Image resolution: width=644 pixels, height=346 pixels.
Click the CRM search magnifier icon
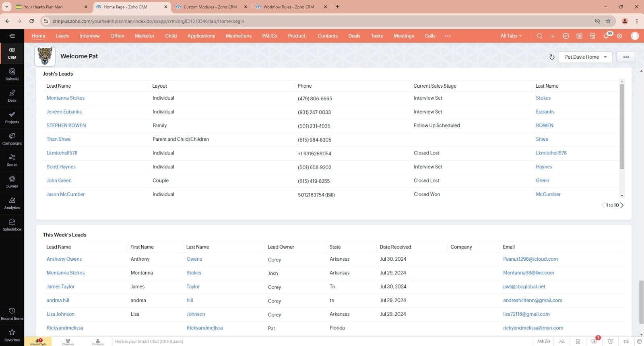click(539, 36)
